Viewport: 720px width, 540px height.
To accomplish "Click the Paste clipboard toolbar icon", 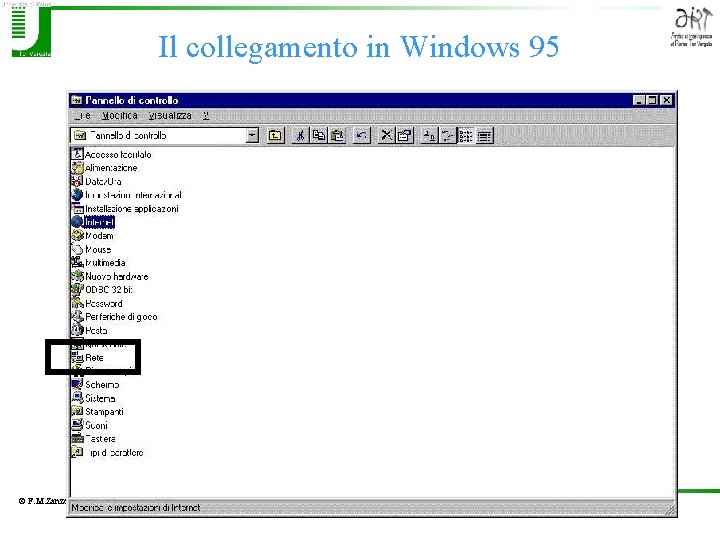I will pos(337,135).
